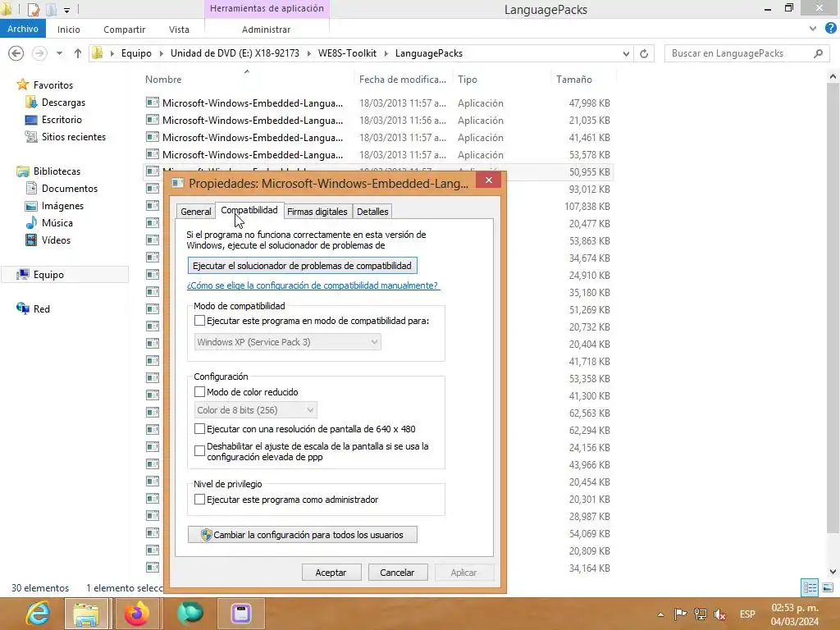The image size is (840, 630).
Task: Select the Favoritos star in navigation pane
Action: coord(22,84)
